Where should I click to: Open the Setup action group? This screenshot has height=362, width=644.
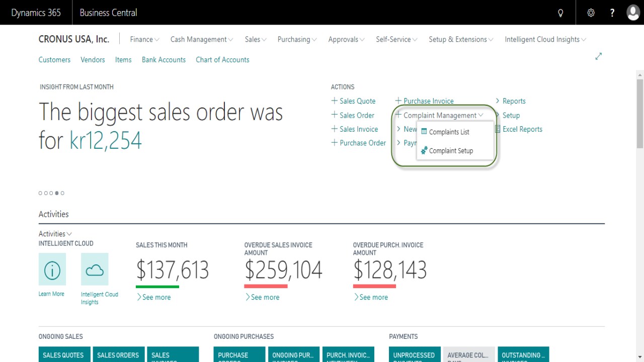coord(511,115)
